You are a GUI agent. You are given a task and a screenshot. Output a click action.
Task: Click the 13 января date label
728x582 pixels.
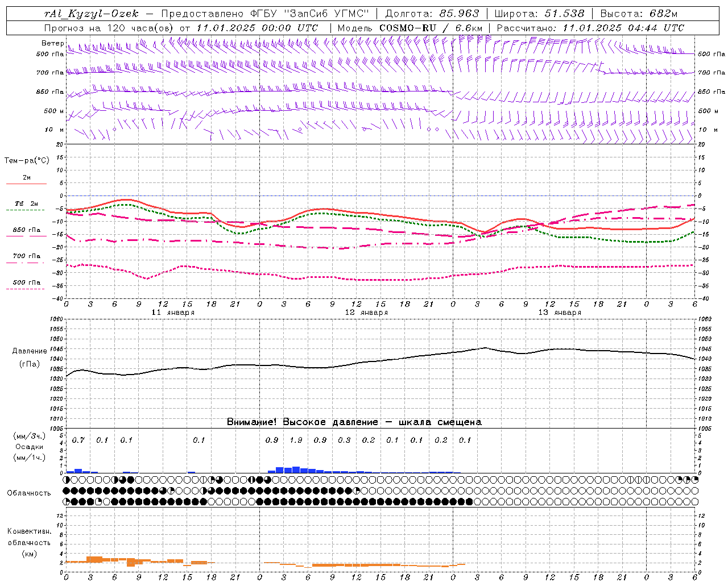(x=560, y=313)
